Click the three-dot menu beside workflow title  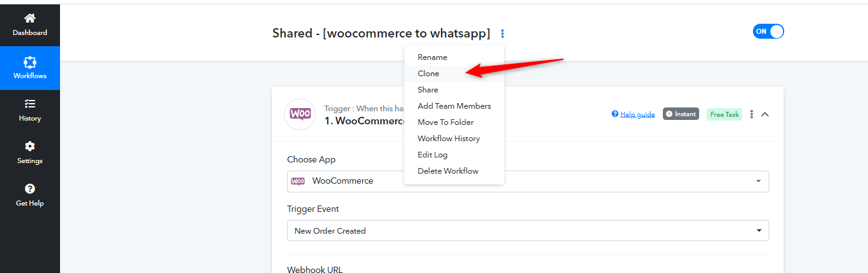(503, 34)
